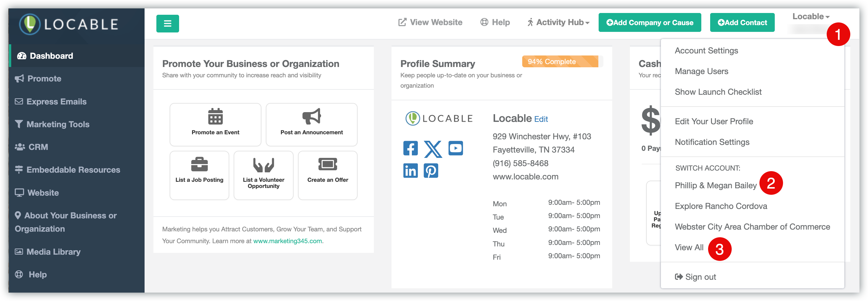868x301 pixels.
Task: Click the Locable logo in Profile Summary
Action: click(x=439, y=119)
